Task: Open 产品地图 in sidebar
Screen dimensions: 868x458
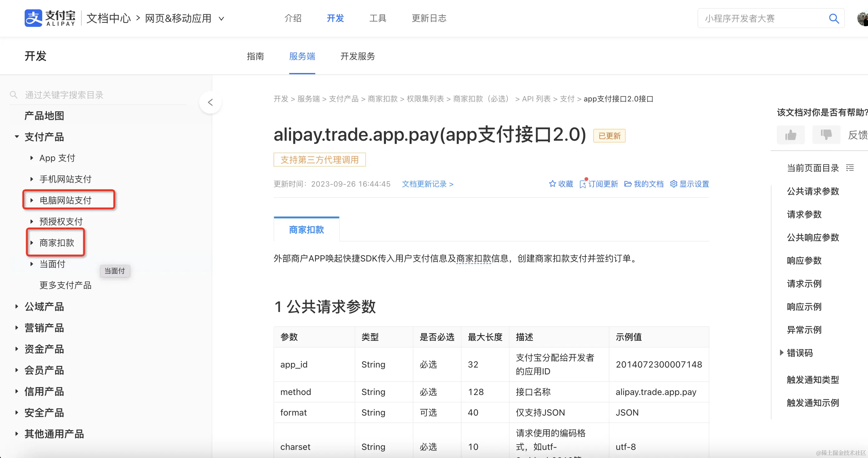Action: click(44, 116)
